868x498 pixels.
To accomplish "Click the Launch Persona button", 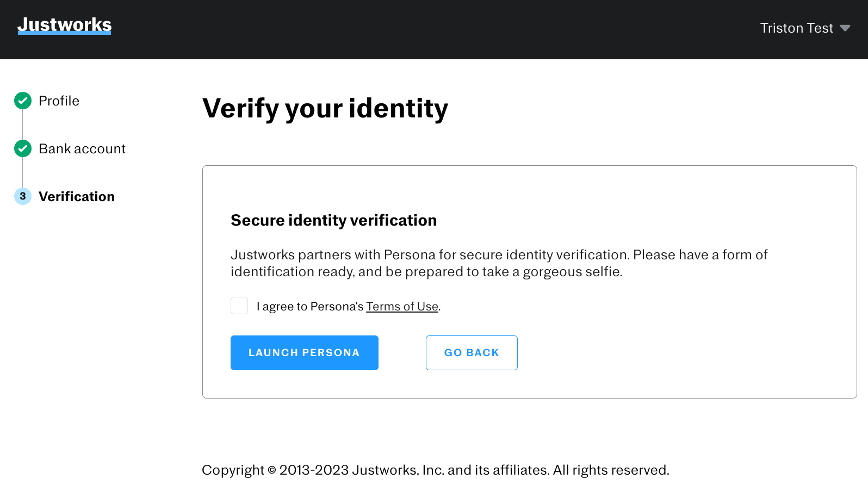I will point(305,353).
